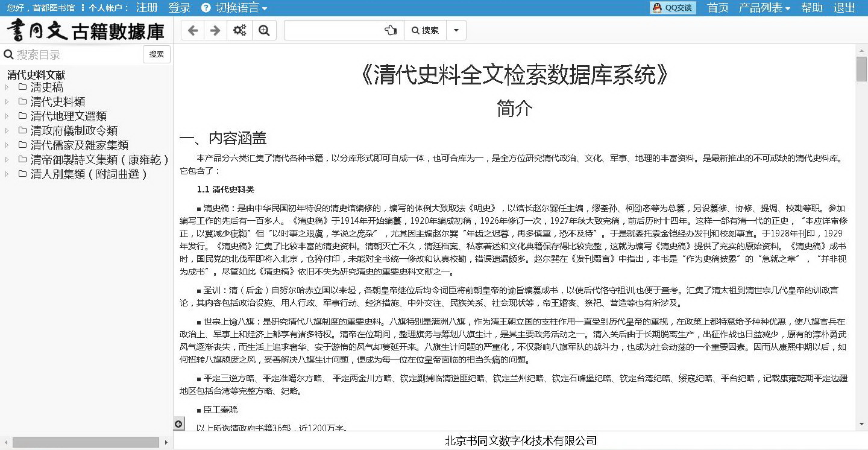The height and width of the screenshot is (450, 868).
Task: Expand the 清代地理文選類 tree node
Action: (x=7, y=116)
